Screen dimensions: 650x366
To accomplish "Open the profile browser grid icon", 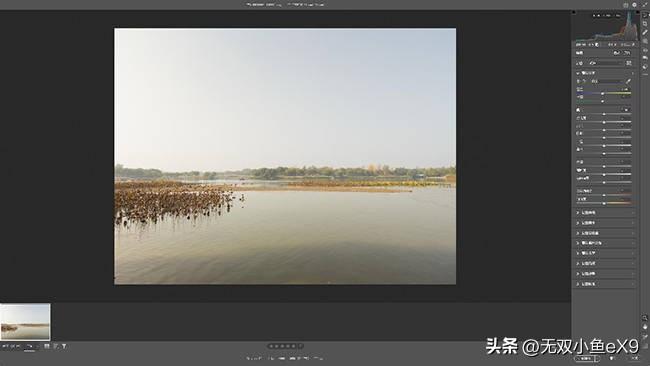I will [629, 63].
